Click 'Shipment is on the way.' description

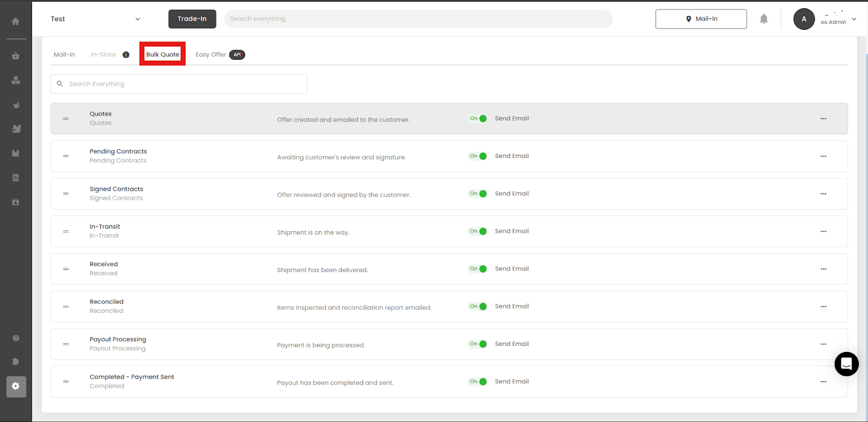click(314, 232)
